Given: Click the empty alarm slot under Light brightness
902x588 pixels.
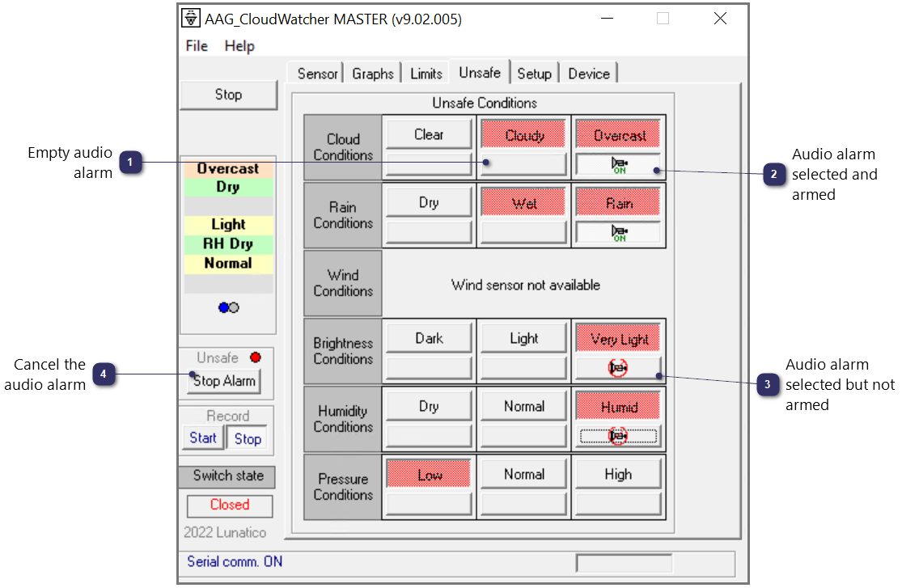Looking at the screenshot, I should click(524, 368).
